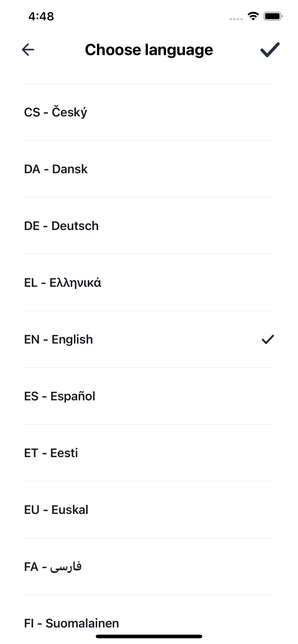Choose FI - Suomalainen entry
This screenshot has height=644, width=298.
(x=149, y=620)
